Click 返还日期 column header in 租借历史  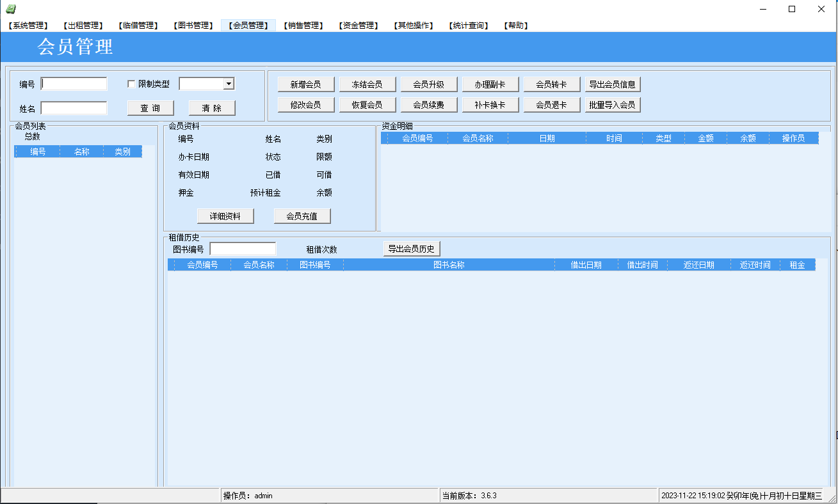699,265
